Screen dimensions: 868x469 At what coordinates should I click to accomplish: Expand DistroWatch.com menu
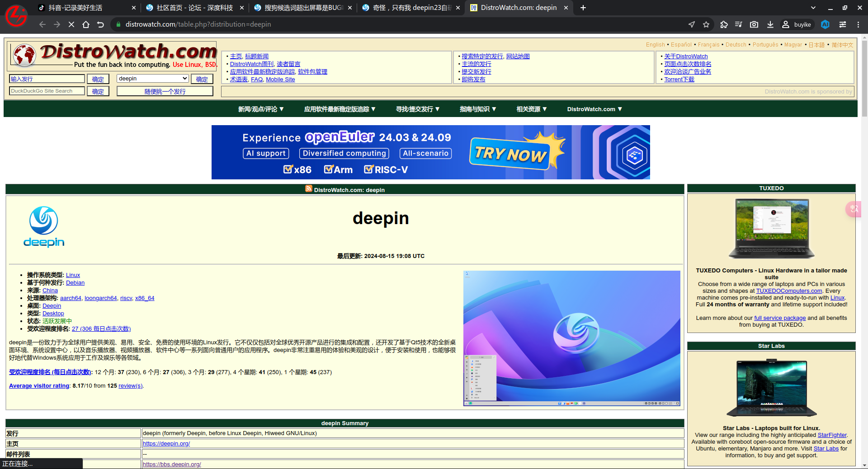click(595, 109)
